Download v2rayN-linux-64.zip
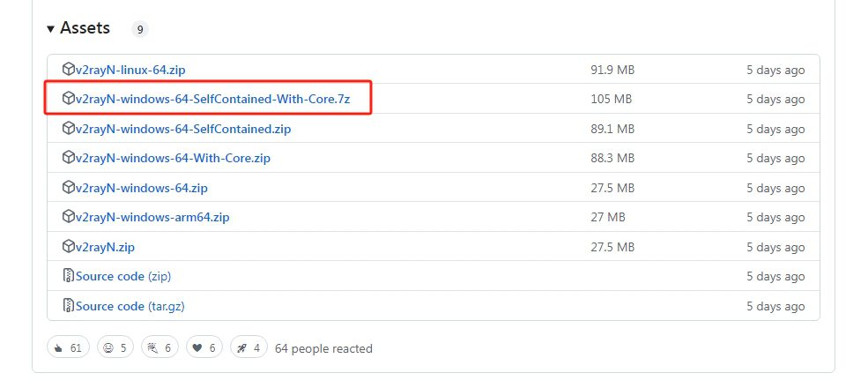This screenshot has width=868, height=388. coord(130,70)
